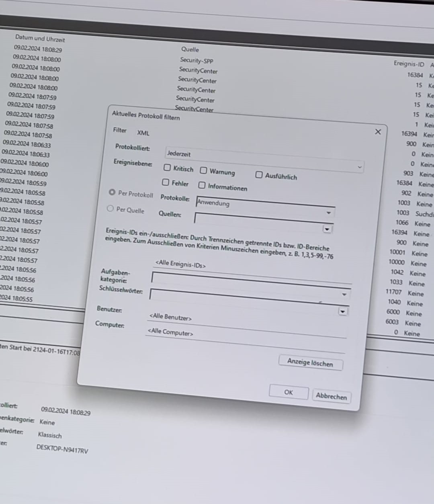Enable the Kritisch checkbox
This screenshot has width=434, height=504.
click(167, 168)
